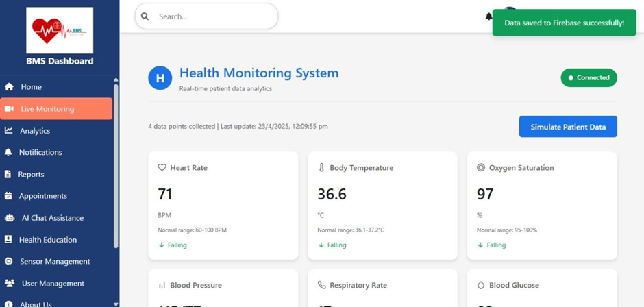Click the Reports document icon
The width and height of the screenshot is (644, 307).
click(x=8, y=174)
